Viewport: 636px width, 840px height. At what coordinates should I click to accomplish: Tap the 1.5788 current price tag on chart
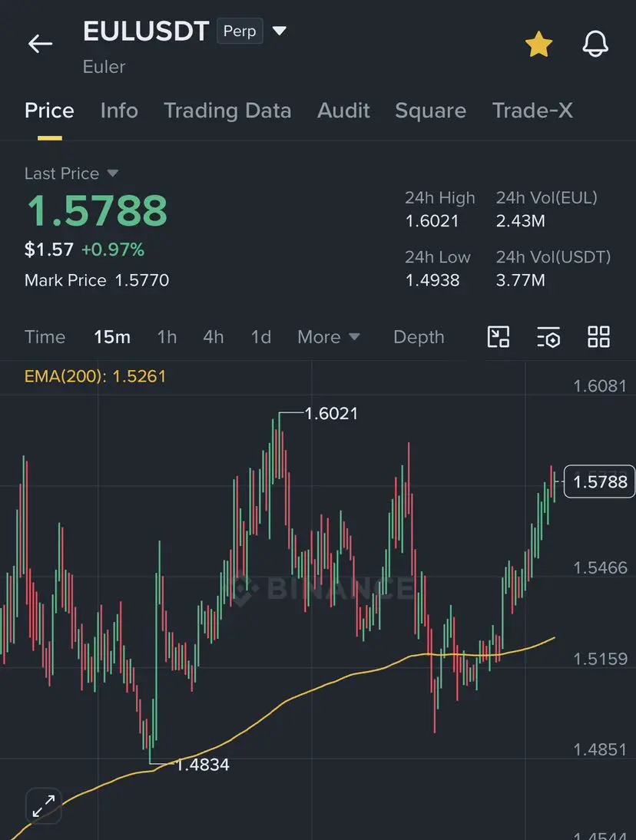click(600, 481)
